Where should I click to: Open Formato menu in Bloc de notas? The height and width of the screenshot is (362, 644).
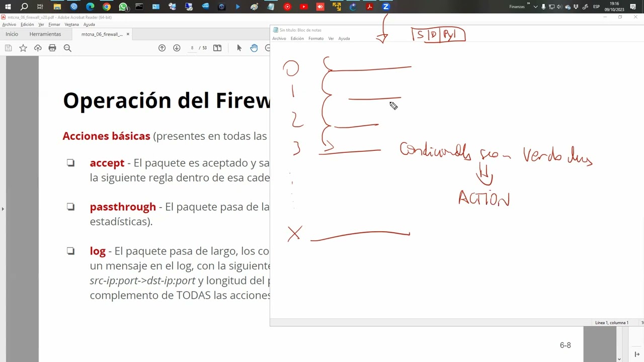[316, 38]
